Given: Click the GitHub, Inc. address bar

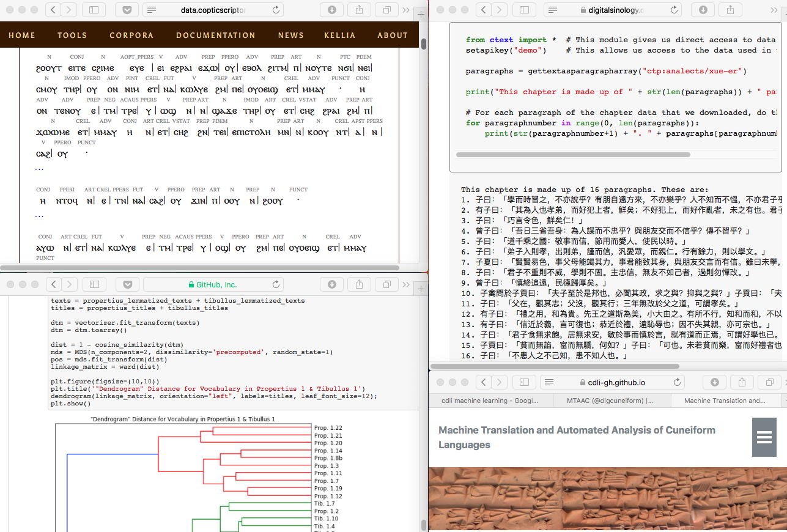Looking at the screenshot, I should pos(214,284).
